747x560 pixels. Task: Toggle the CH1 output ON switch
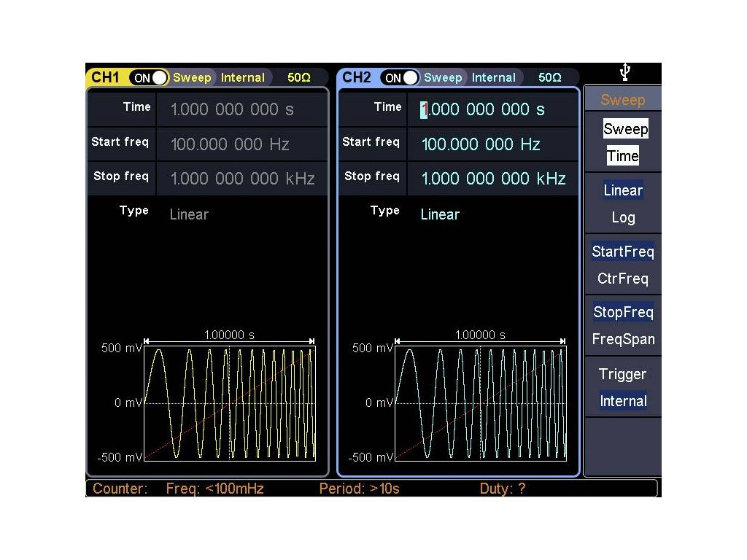click(x=149, y=77)
